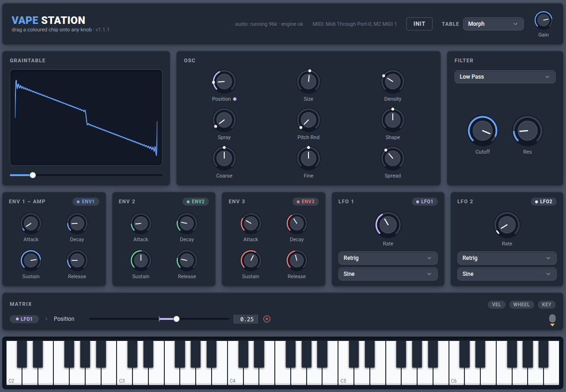Screen dimensions: 566x392
Task: Click the ENV 3 Sustain knob
Action: pos(251,261)
